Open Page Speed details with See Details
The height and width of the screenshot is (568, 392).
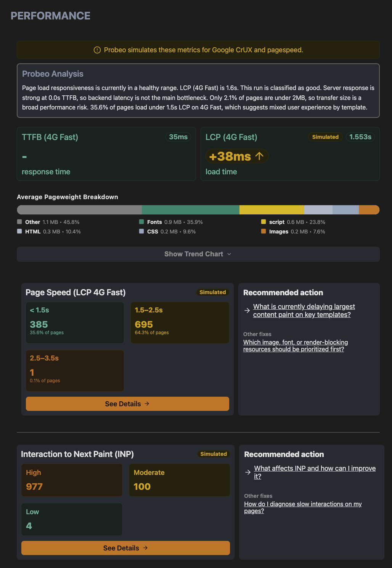click(x=127, y=404)
